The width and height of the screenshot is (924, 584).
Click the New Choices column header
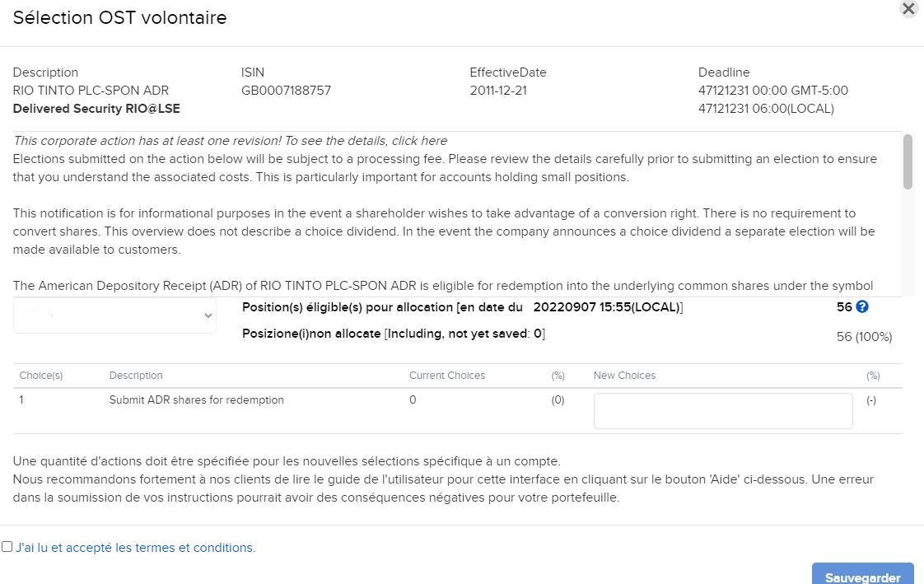click(x=624, y=376)
